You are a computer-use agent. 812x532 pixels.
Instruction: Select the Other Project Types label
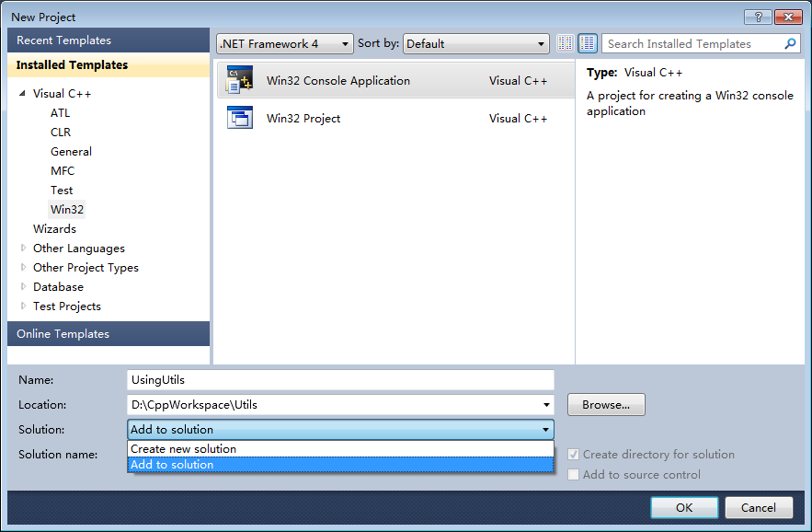coord(86,268)
